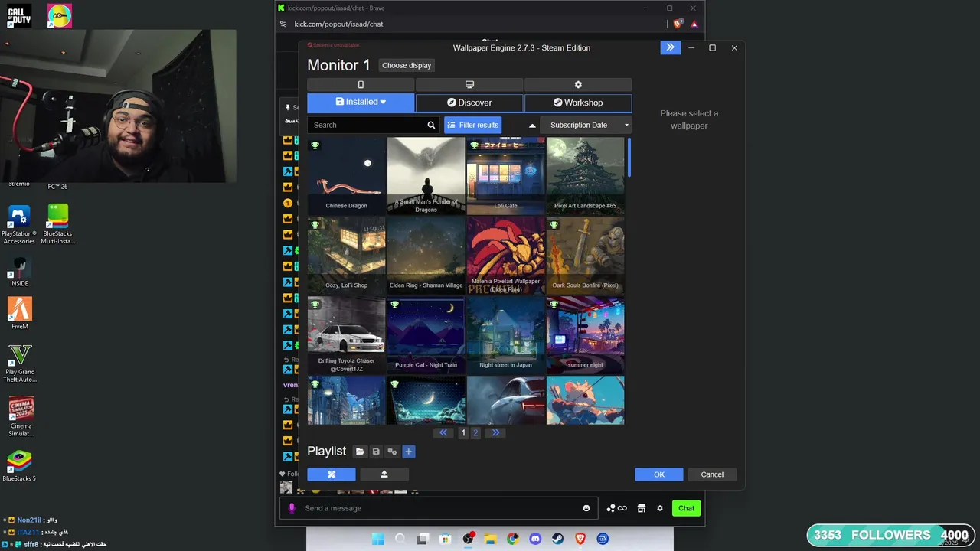The width and height of the screenshot is (980, 551).
Task: Click OK in Wallpaper Engine
Action: click(x=659, y=474)
